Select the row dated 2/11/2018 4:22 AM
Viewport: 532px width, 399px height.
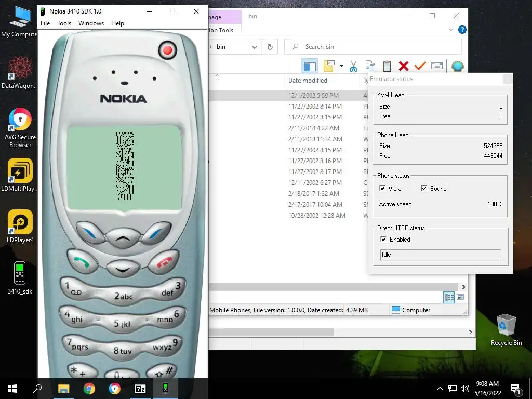(288, 128)
